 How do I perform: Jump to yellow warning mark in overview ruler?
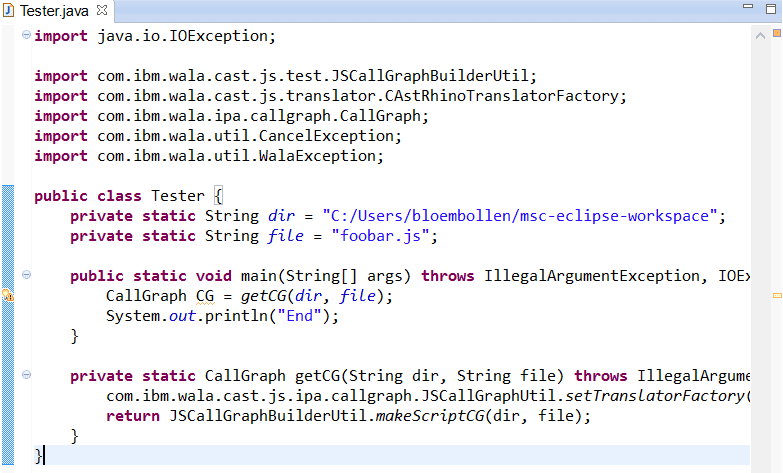(776, 296)
